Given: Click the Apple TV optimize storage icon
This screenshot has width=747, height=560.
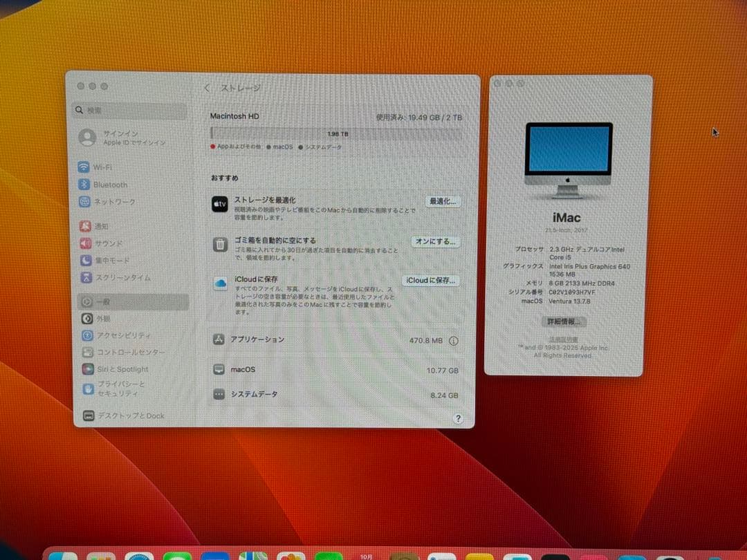Looking at the screenshot, I should pyautogui.click(x=219, y=204).
